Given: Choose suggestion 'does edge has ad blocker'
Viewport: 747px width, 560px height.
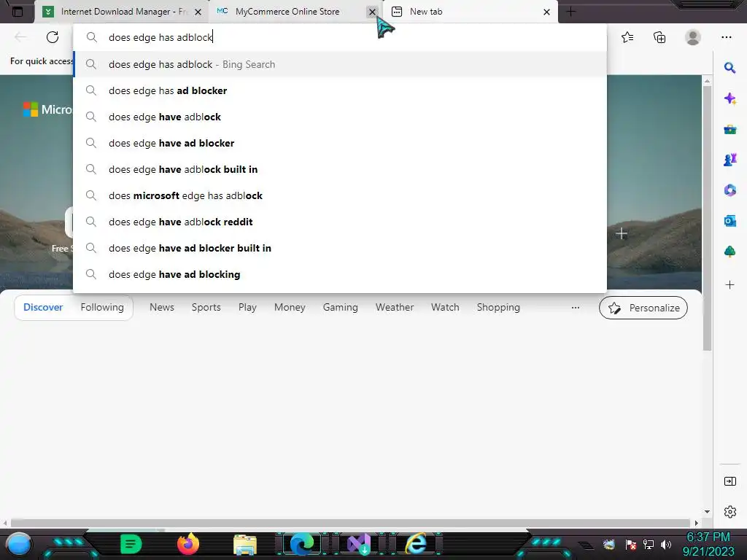Looking at the screenshot, I should click(x=340, y=90).
